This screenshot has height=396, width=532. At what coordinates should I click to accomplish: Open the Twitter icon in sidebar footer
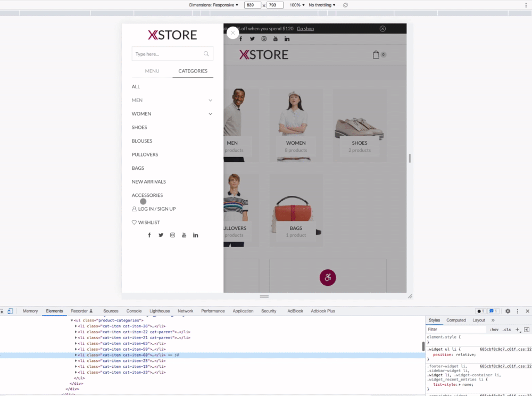click(161, 235)
